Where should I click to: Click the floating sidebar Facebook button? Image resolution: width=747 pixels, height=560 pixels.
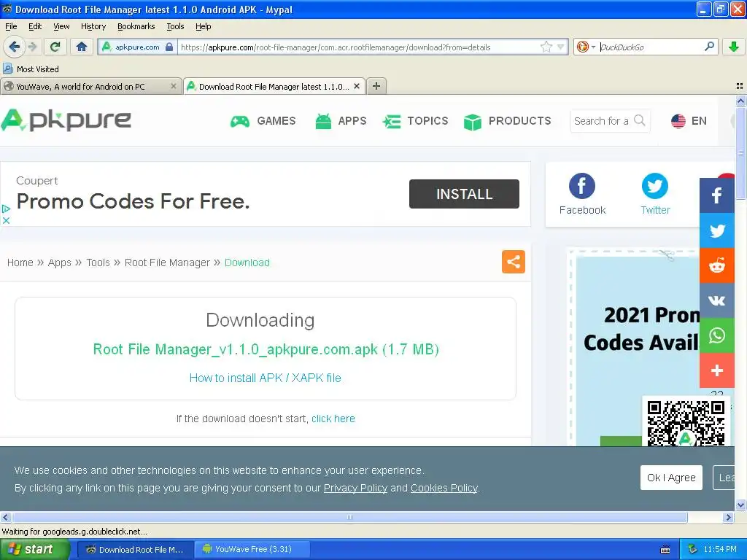click(x=716, y=195)
